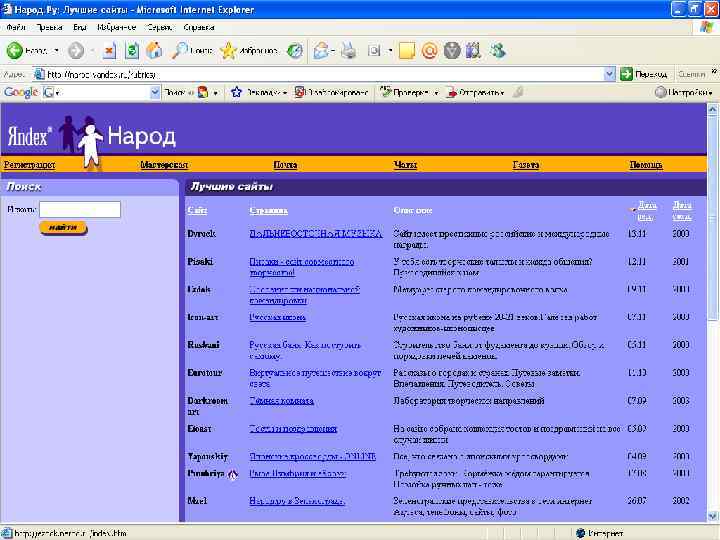Open dropdown next to Google news icon
Screen dimensions: 720x540
215,93
